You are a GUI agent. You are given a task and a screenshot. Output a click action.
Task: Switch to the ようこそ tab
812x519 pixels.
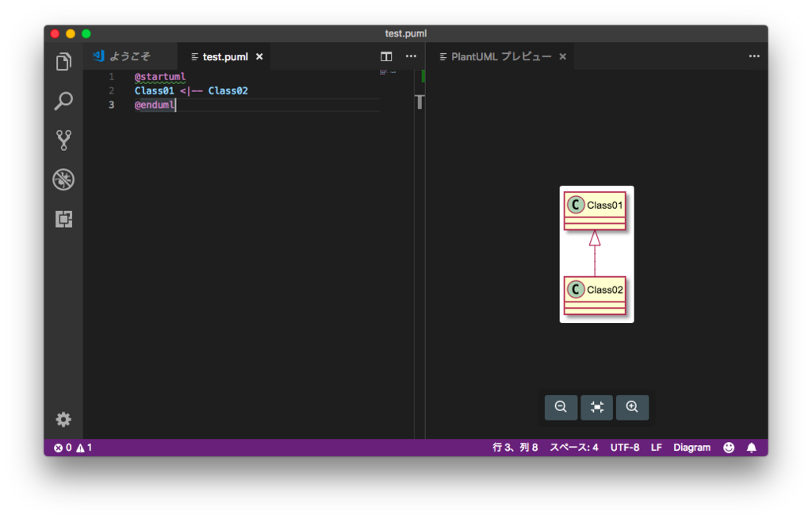[130, 56]
